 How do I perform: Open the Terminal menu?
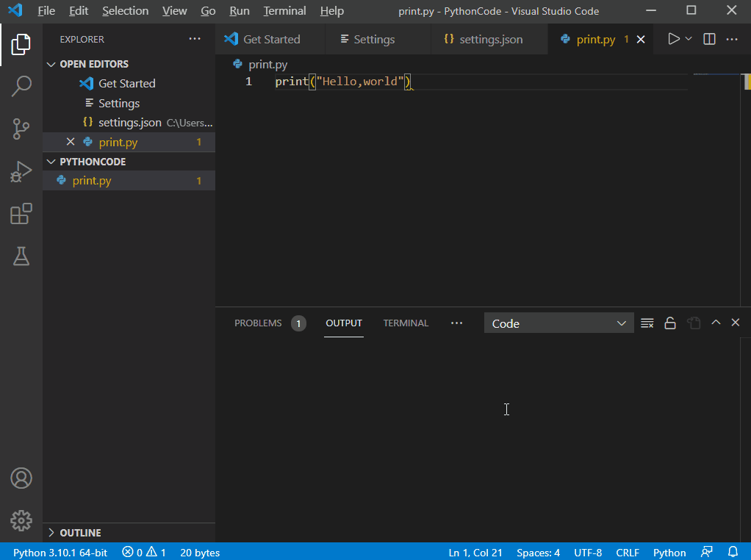coord(284,11)
